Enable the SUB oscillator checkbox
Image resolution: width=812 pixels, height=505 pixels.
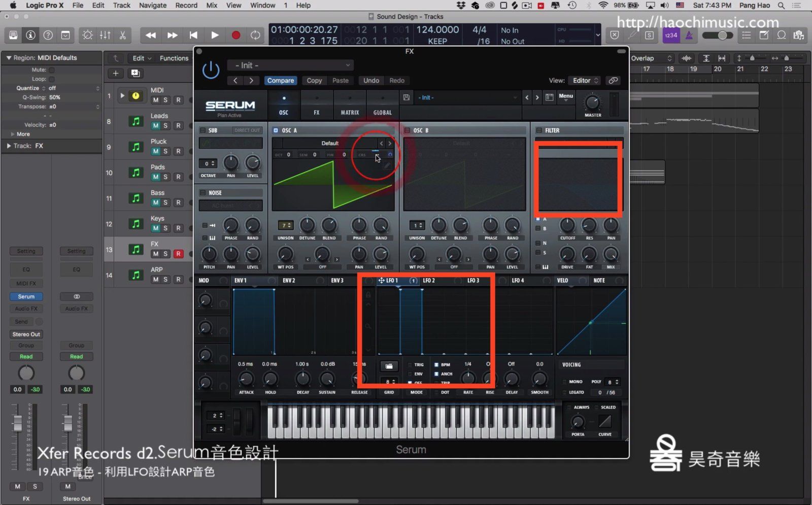pyautogui.click(x=203, y=130)
